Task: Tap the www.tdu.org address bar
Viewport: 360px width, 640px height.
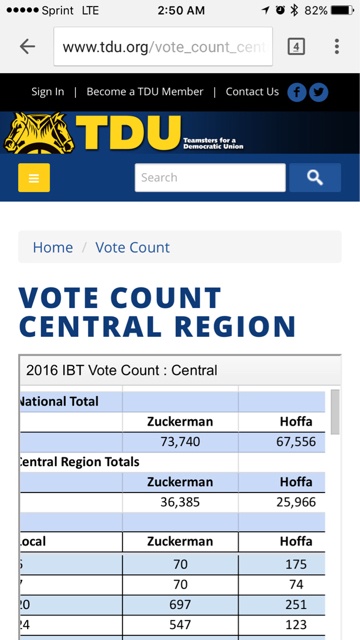Action: 163,47
